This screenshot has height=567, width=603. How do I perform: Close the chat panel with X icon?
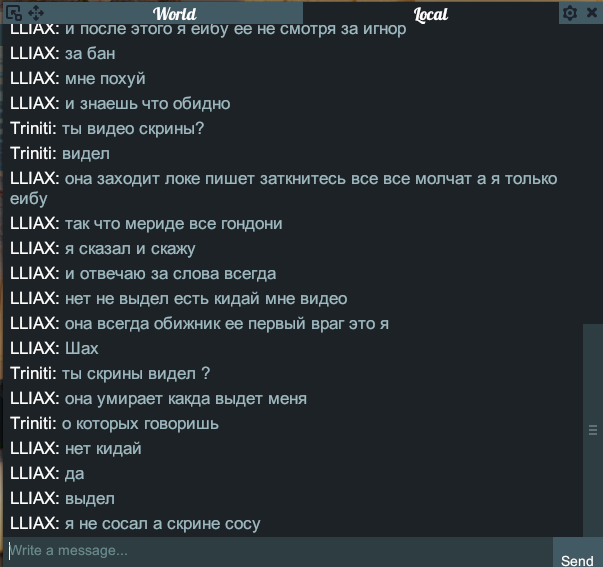(592, 13)
